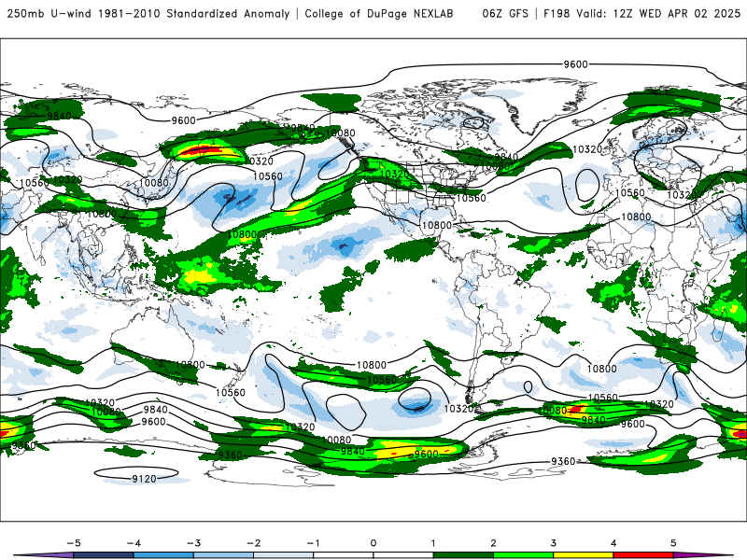Click the pale blue -2 to -1 colorbar segment
Image resolution: width=747 pixels, height=560 pixels.
tap(284, 555)
